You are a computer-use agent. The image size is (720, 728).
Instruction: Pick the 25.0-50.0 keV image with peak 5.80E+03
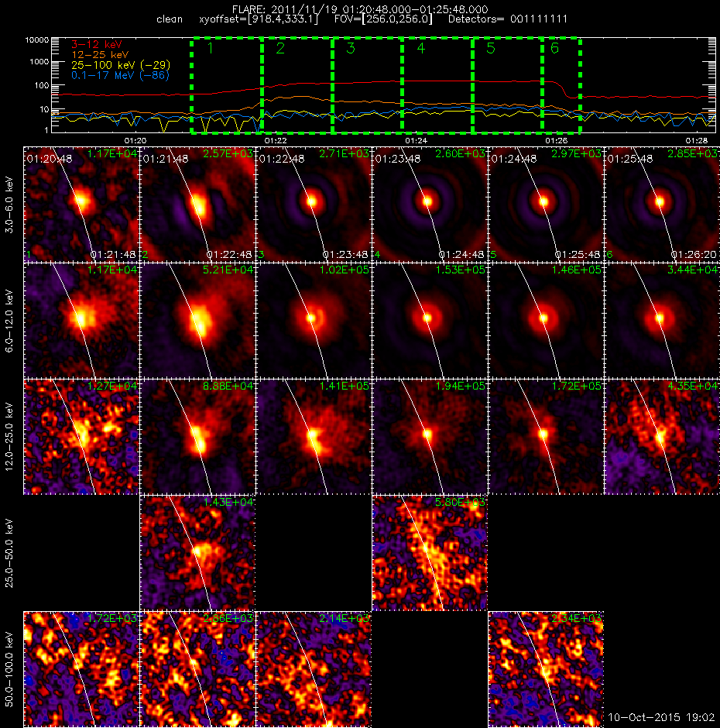pos(430,552)
